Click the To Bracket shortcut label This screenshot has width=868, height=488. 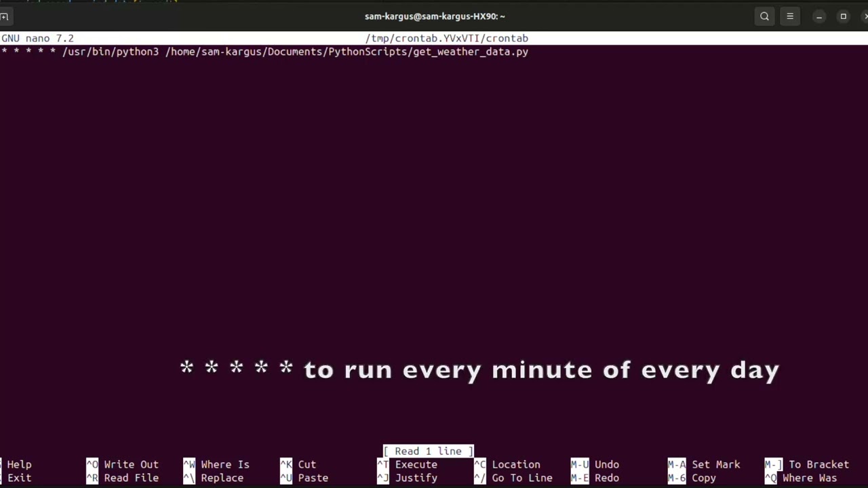point(818,464)
